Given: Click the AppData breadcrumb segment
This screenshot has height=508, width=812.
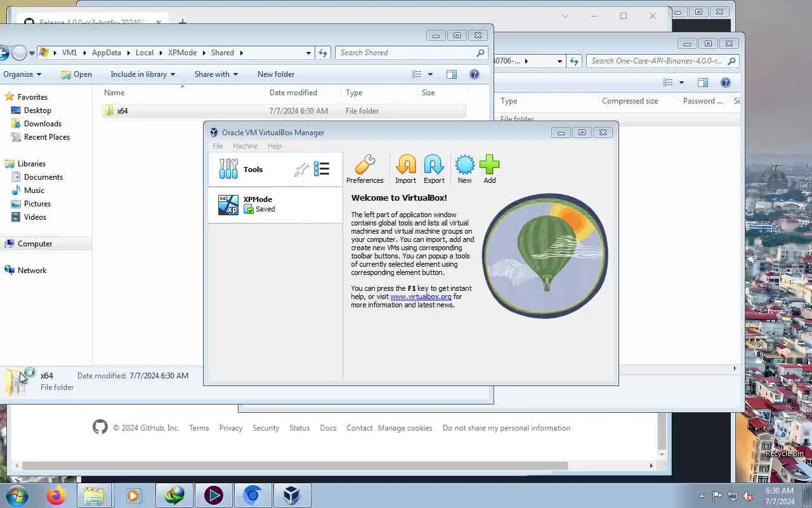Looking at the screenshot, I should [x=107, y=53].
